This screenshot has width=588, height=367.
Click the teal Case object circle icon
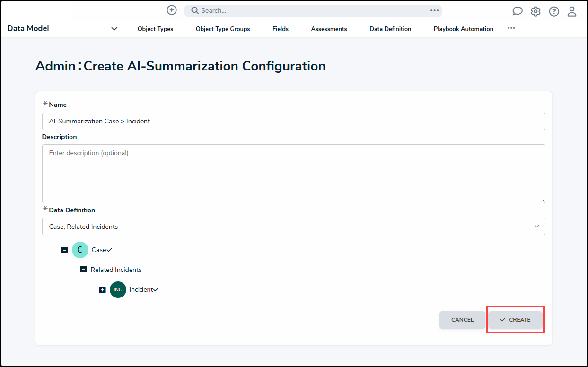point(80,250)
